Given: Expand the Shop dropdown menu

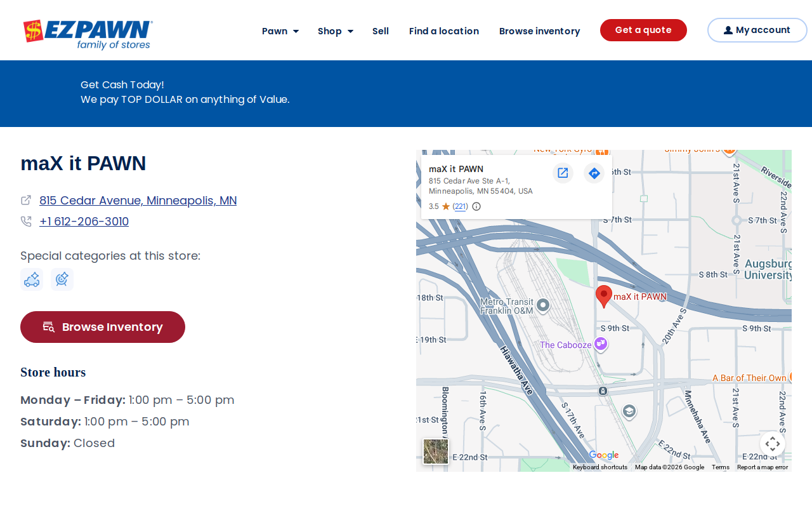Looking at the screenshot, I should point(336,31).
